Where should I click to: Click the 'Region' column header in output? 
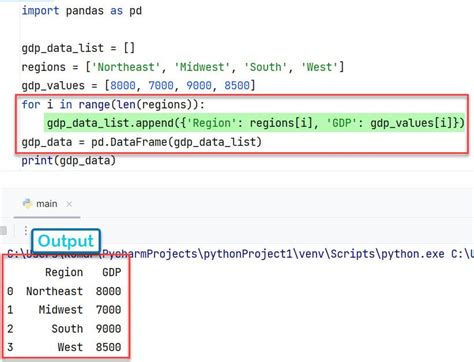(x=64, y=273)
